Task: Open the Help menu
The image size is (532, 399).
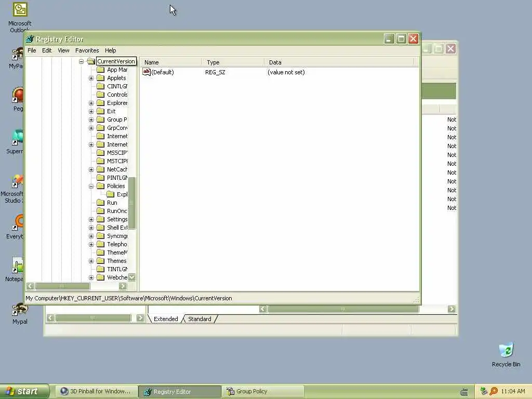Action: (110, 50)
